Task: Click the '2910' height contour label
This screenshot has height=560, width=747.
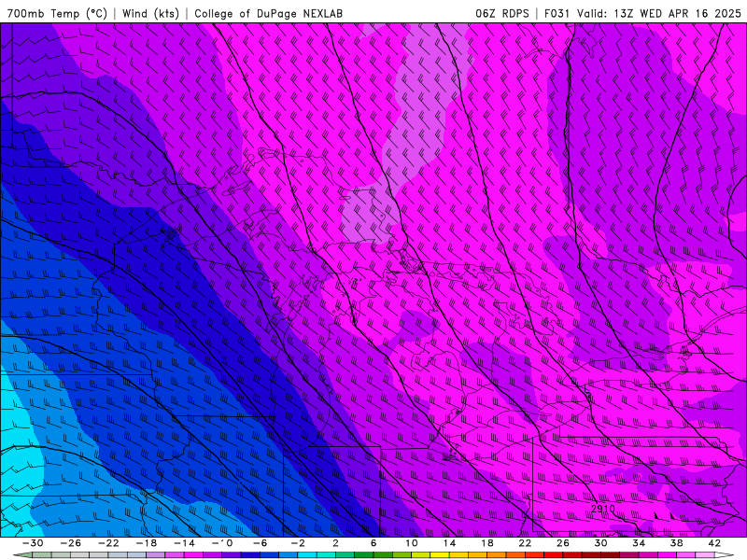Action: click(602, 509)
